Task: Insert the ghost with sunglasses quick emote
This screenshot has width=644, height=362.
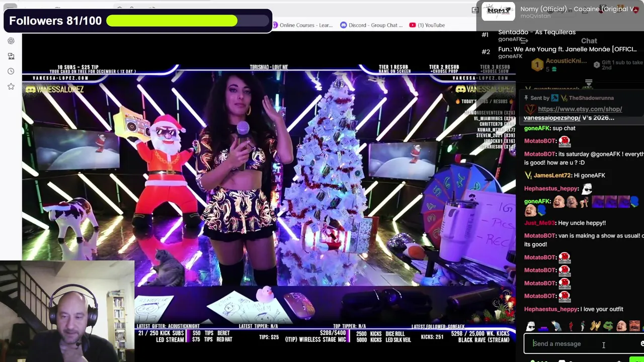Action: pos(530,326)
